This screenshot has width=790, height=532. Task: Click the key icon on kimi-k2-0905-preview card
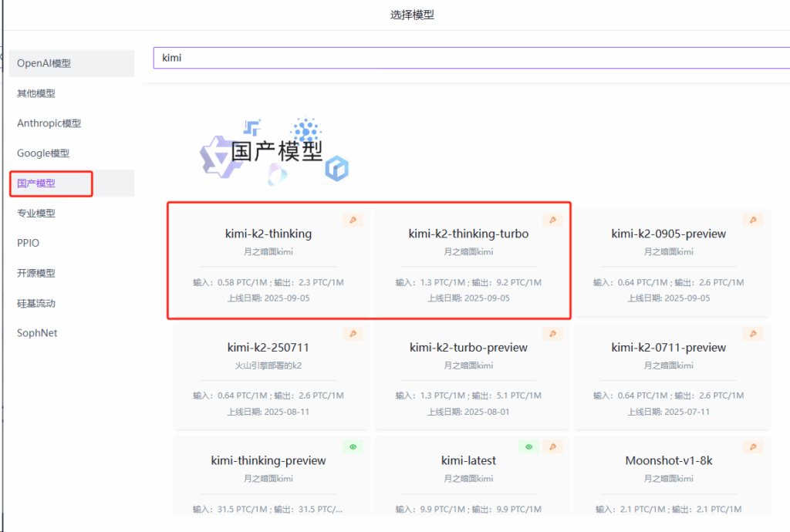751,220
